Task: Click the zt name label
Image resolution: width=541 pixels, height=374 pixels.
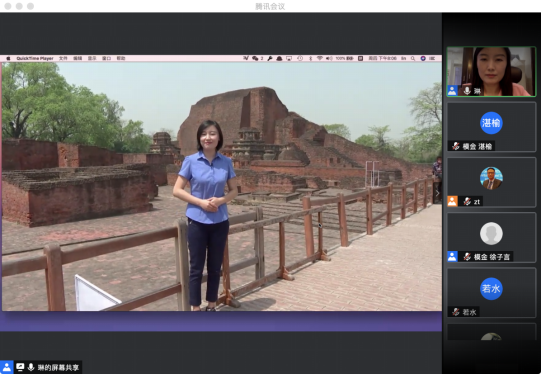Action: 477,201
